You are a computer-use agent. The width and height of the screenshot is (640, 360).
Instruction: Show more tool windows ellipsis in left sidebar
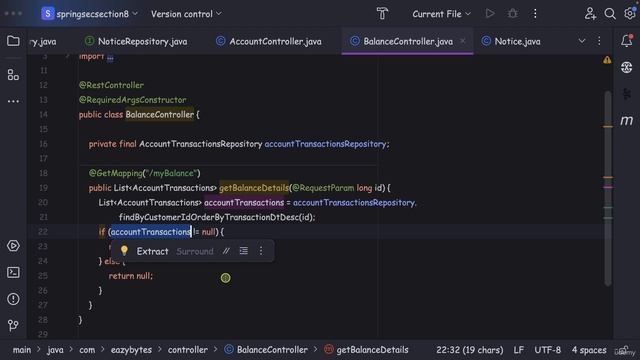[x=13, y=101]
